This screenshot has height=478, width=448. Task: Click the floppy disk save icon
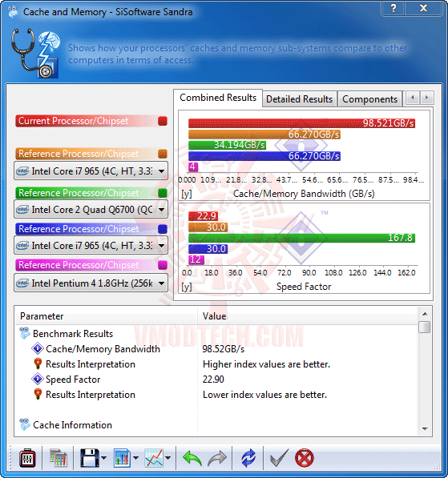pyautogui.click(x=90, y=458)
